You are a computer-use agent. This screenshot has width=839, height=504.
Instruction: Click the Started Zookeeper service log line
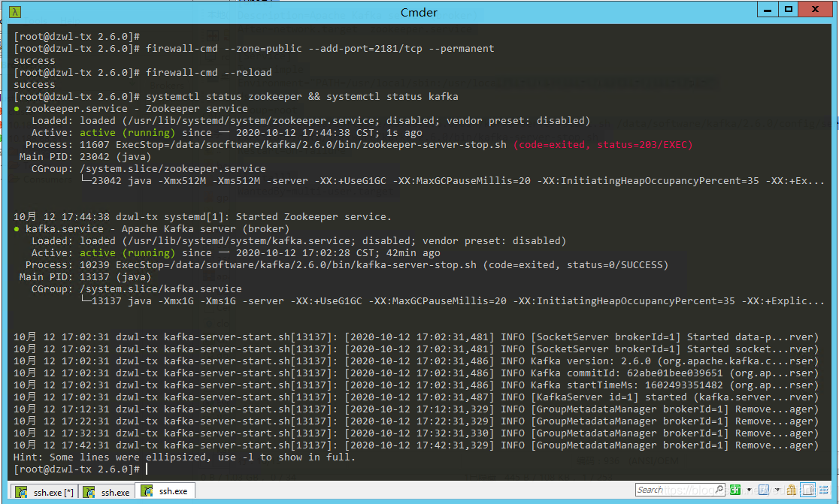(202, 217)
